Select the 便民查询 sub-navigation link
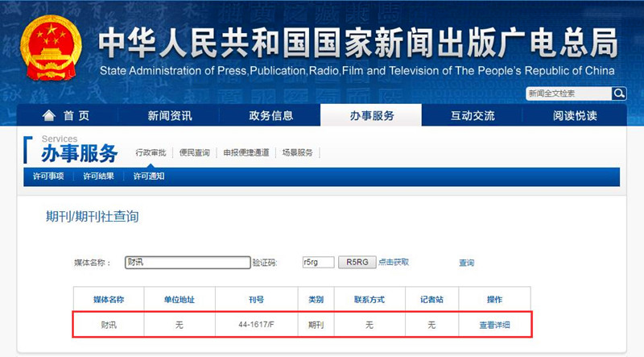 [x=194, y=152]
